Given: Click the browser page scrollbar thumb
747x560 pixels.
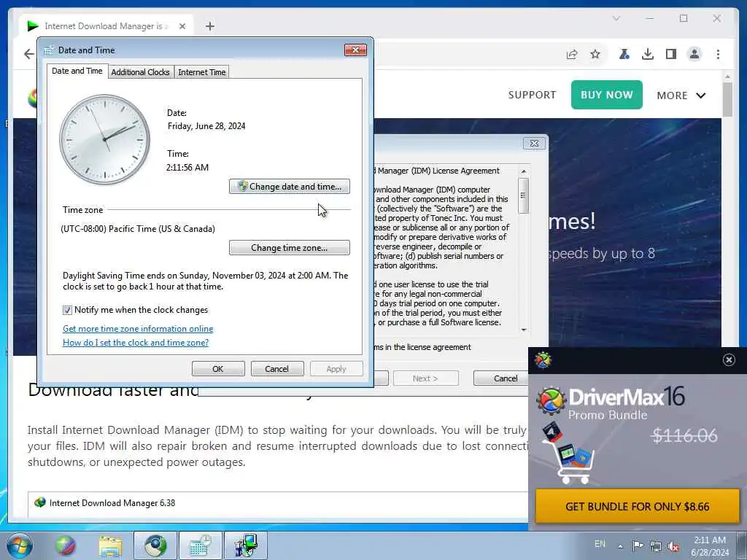Looking at the screenshot, I should point(727,99).
